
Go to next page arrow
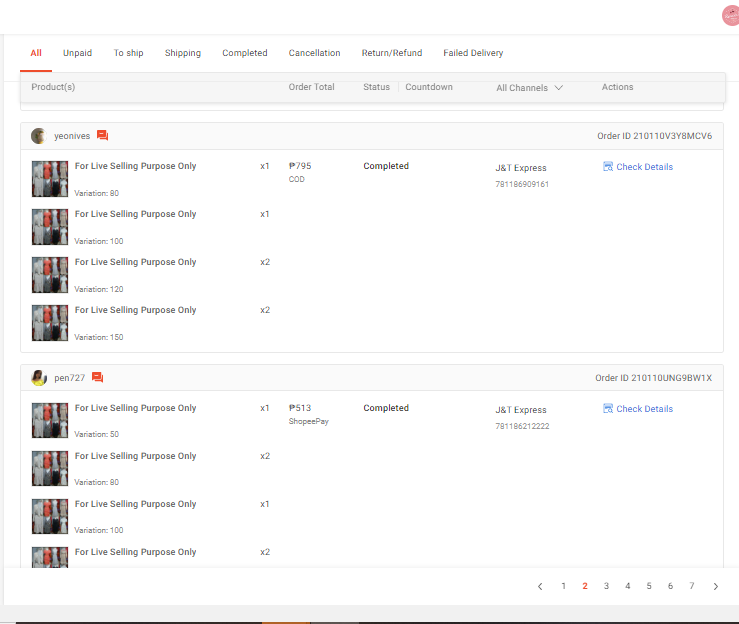click(715, 586)
